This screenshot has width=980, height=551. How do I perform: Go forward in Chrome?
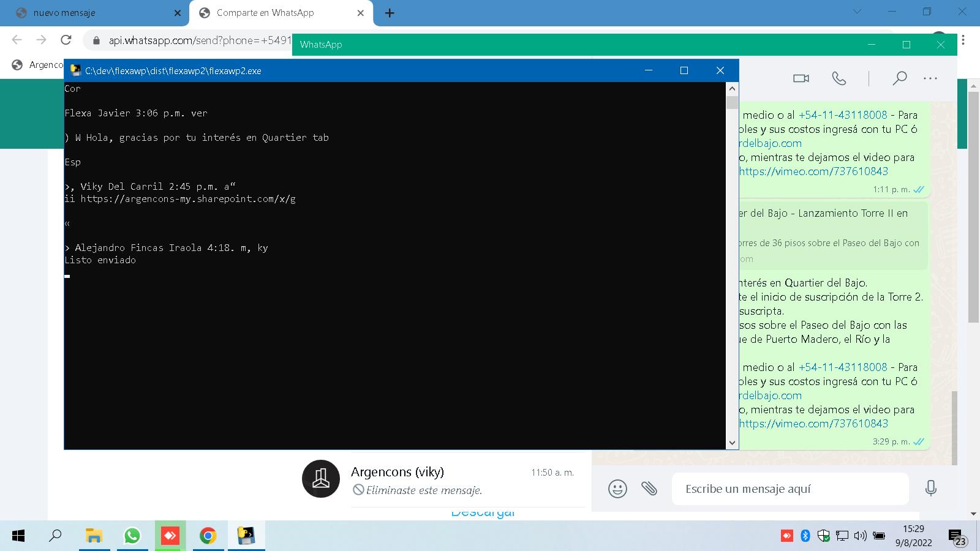(x=41, y=40)
